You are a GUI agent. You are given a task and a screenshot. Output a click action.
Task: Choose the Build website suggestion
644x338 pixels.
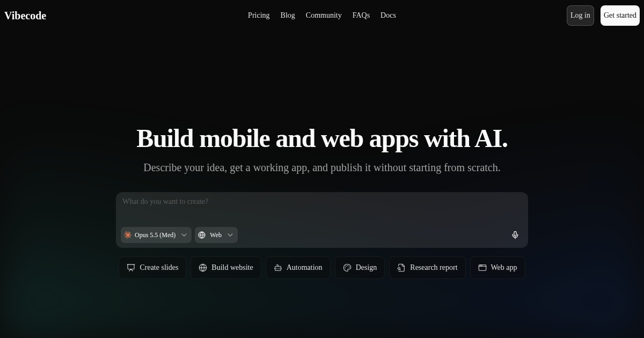(226, 268)
